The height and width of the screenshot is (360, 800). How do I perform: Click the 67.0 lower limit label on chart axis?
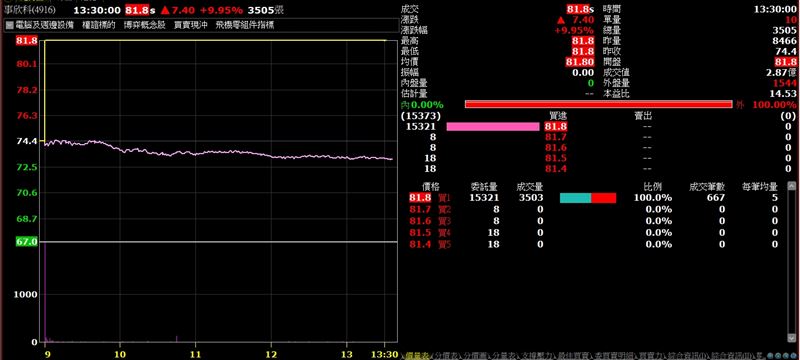coord(27,242)
